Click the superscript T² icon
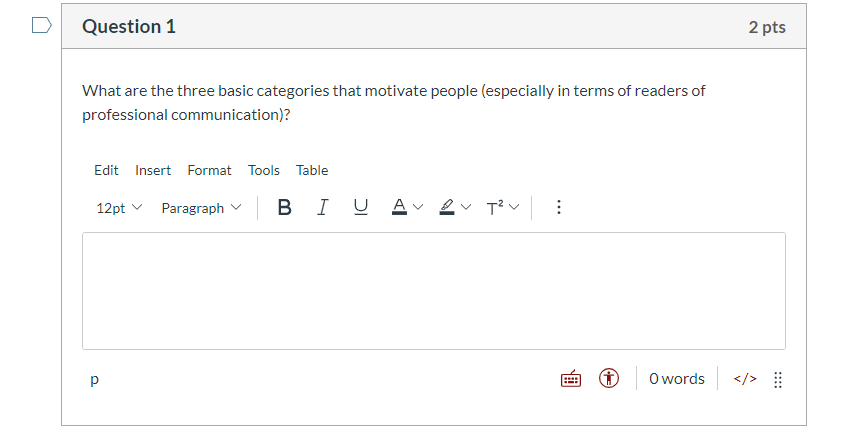The height and width of the screenshot is (436, 861). [x=495, y=208]
